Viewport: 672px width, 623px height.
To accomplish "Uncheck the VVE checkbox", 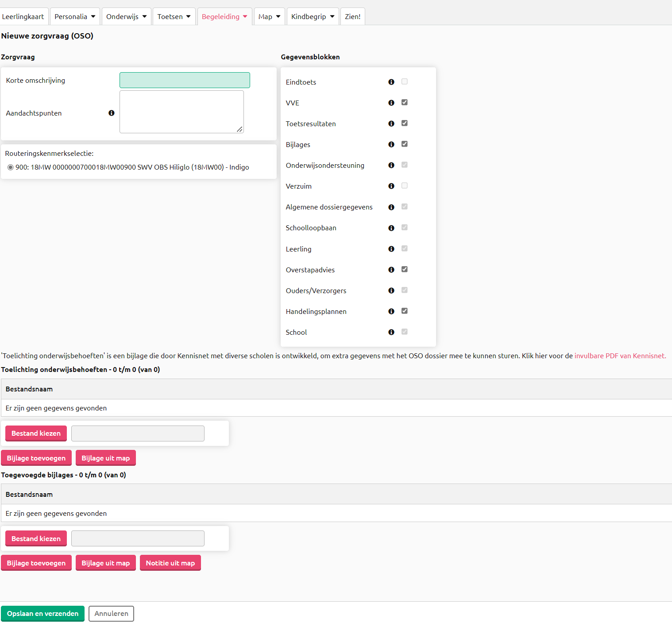I will click(x=405, y=102).
